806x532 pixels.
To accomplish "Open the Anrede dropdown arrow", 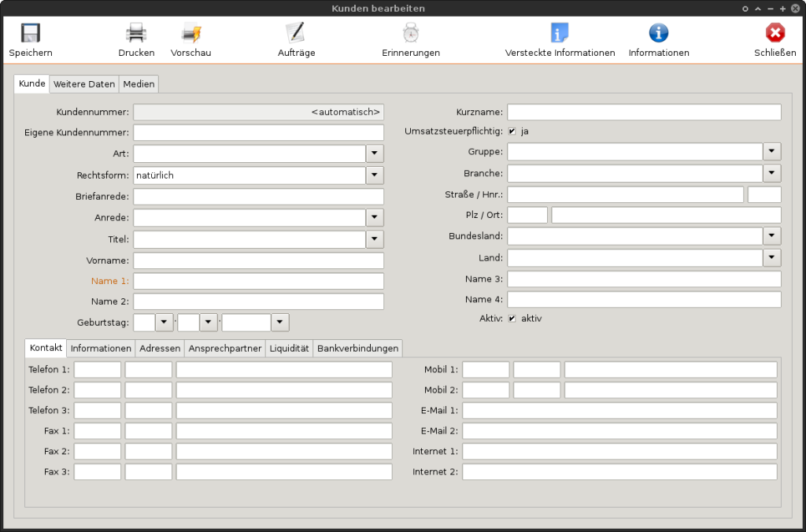I will (x=375, y=218).
